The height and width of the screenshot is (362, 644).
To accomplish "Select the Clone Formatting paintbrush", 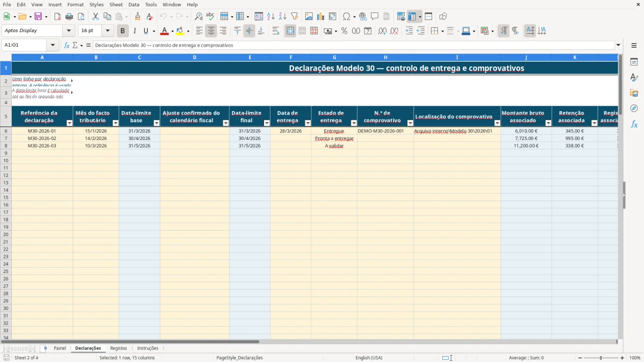I will click(x=138, y=17).
